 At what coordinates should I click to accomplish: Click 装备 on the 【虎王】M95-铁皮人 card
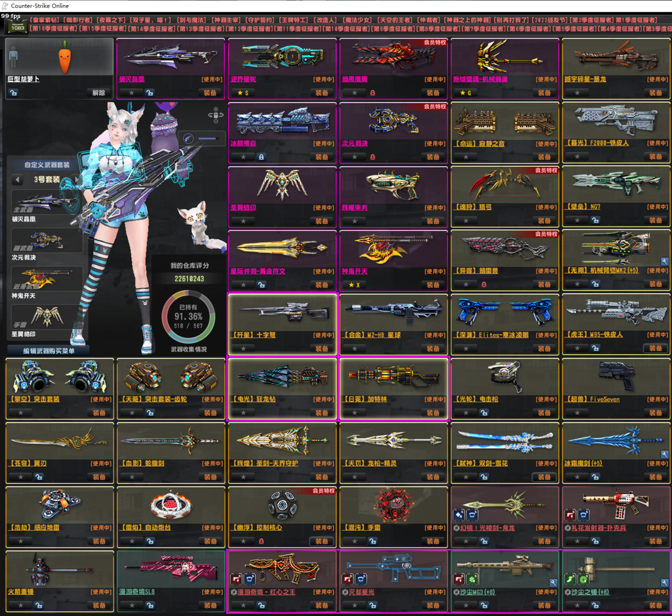655,348
